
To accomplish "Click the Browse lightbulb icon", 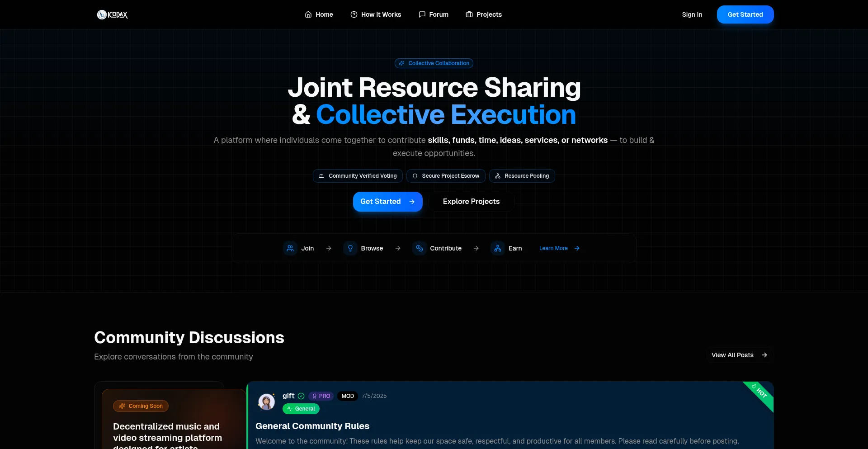I will coord(350,248).
